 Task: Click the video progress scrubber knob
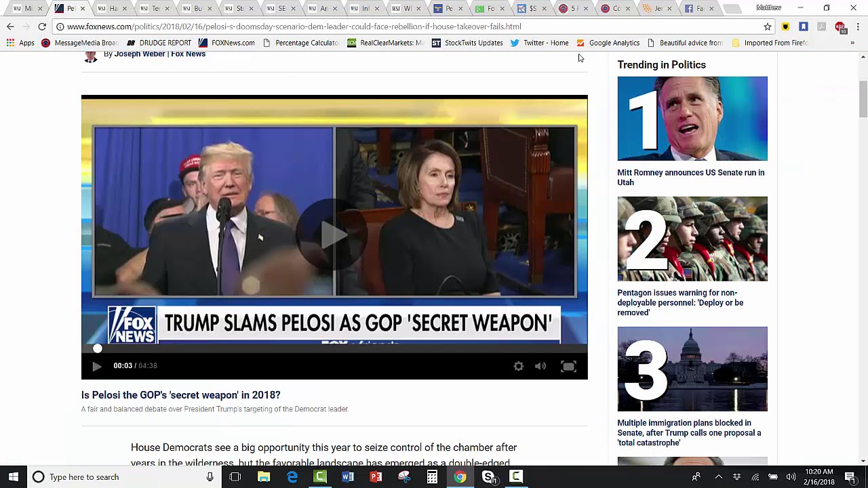(98, 348)
